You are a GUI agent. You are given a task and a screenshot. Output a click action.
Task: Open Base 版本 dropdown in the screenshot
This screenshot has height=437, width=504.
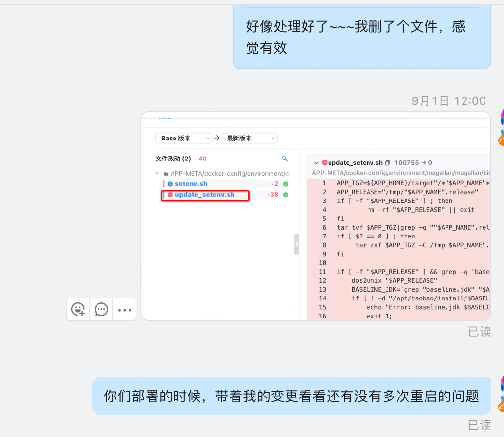pyautogui.click(x=184, y=139)
